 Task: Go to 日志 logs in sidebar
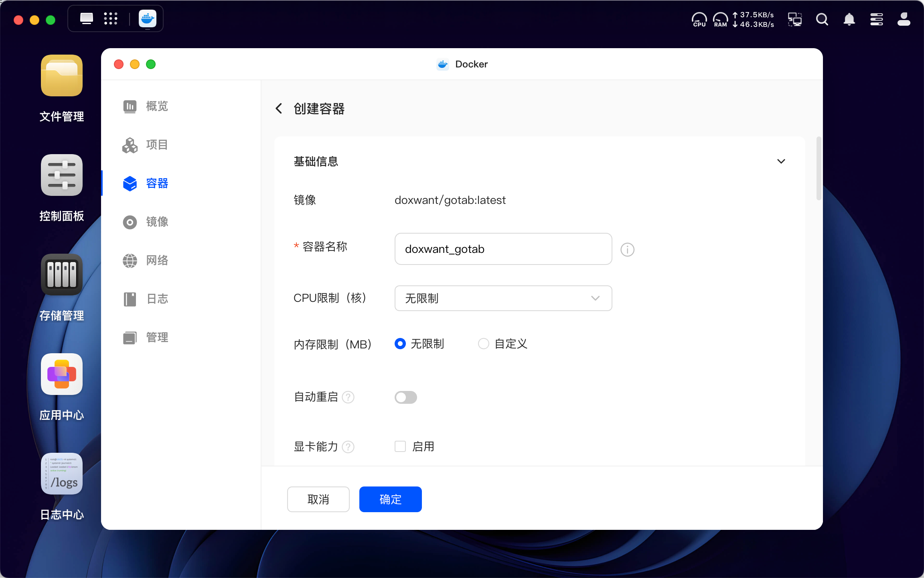tap(145, 299)
